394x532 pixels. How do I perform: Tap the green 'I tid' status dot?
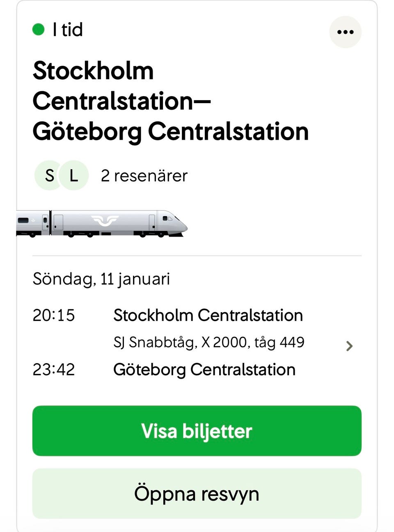pyautogui.click(x=39, y=30)
